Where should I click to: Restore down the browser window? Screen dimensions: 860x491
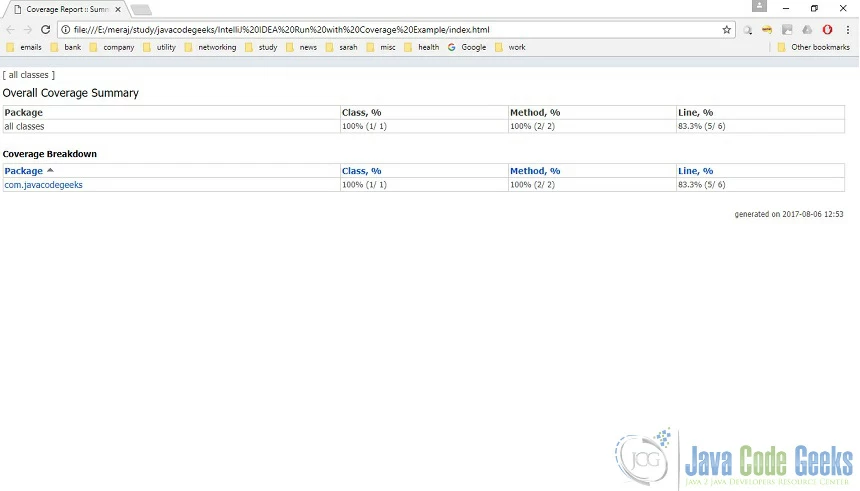pos(814,8)
